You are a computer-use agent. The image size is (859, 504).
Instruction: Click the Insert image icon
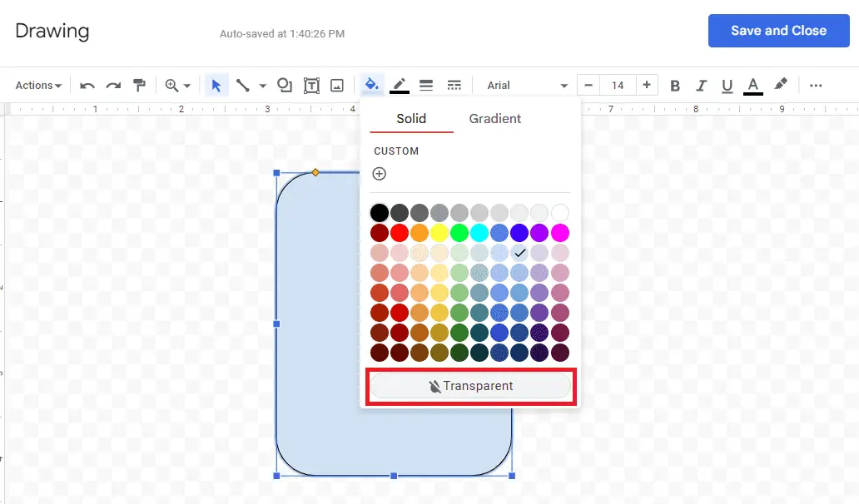coord(337,86)
